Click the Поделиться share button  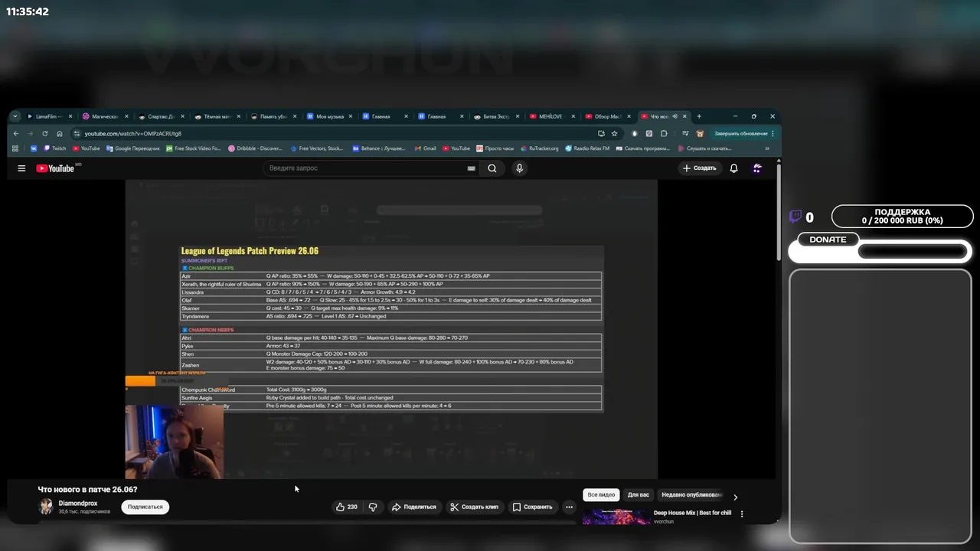pyautogui.click(x=413, y=507)
